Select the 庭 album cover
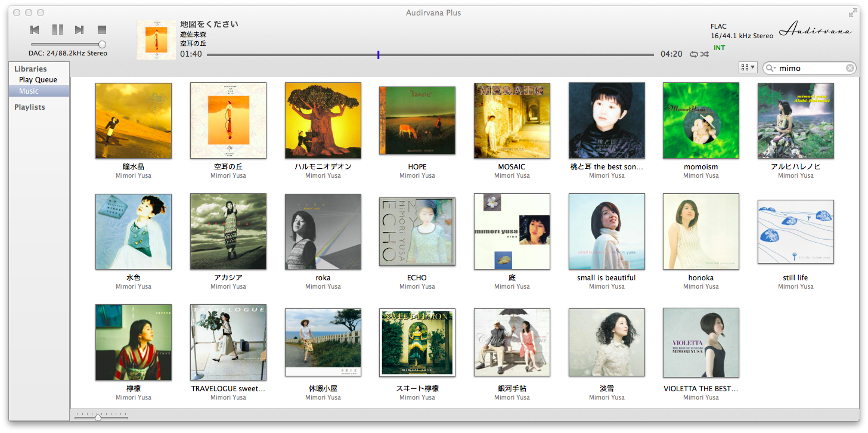This screenshot has height=433, width=868. point(512,231)
